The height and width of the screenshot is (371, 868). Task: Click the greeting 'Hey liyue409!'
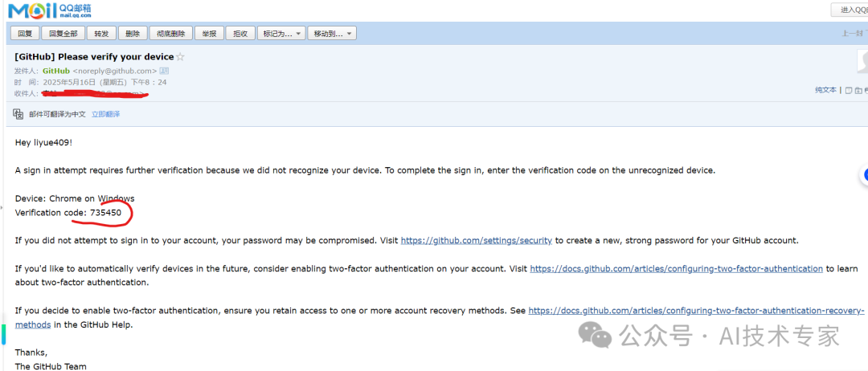[43, 143]
